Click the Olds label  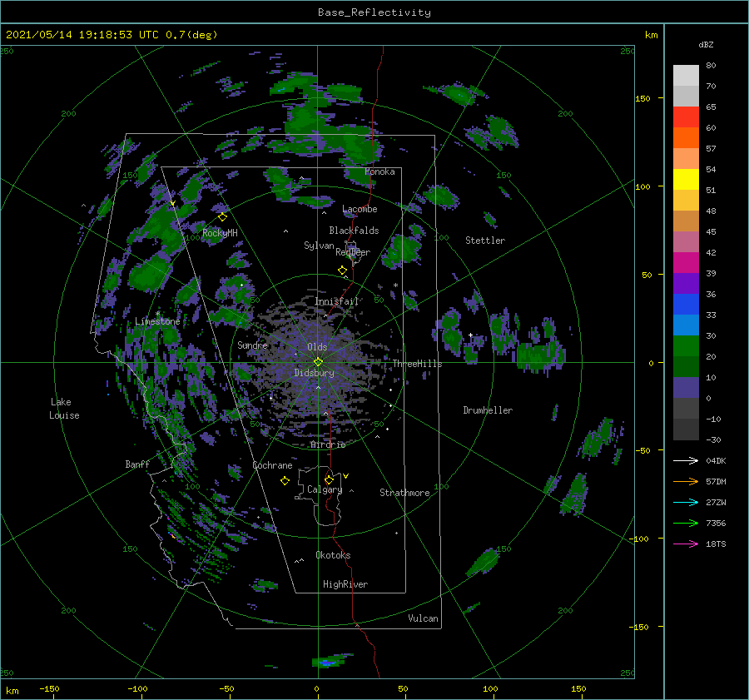coord(317,347)
